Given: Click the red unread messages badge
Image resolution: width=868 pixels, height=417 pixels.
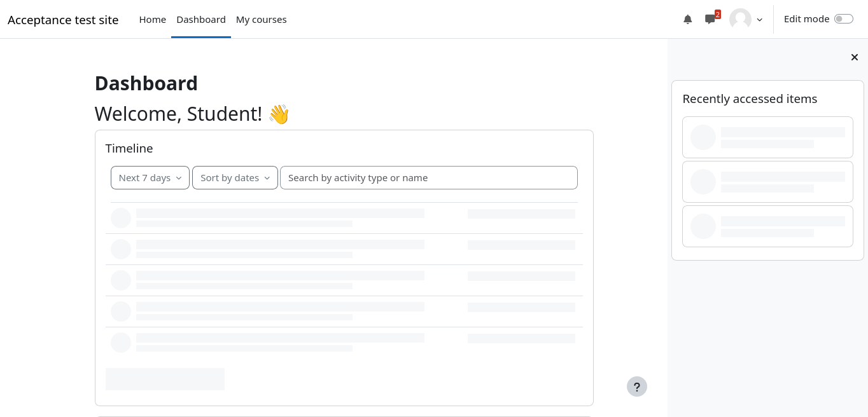Looking at the screenshot, I should (717, 14).
